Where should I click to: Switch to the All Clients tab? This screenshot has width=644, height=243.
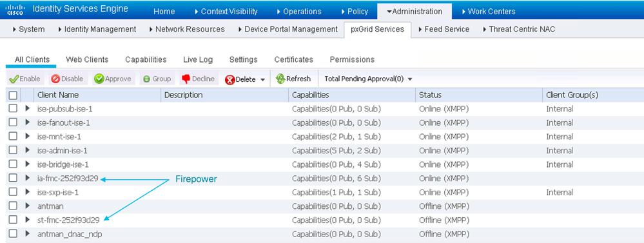[x=32, y=59]
